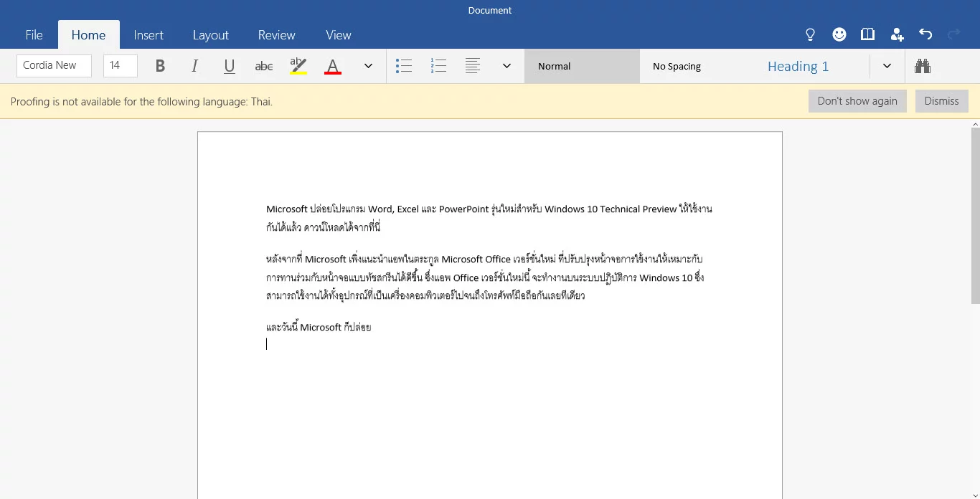Screen dimensions: 980x499
Task: Click the proofing not available message
Action: pos(141,102)
